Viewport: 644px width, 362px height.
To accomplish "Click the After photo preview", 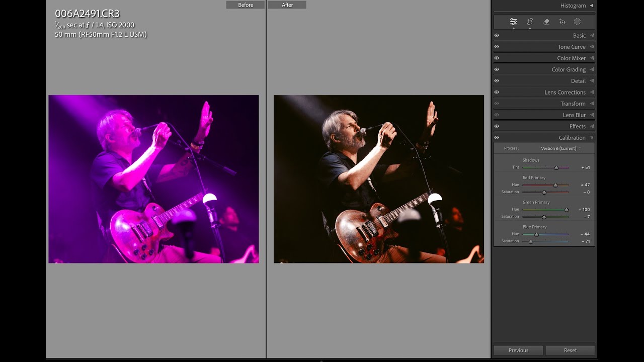I will (x=379, y=179).
